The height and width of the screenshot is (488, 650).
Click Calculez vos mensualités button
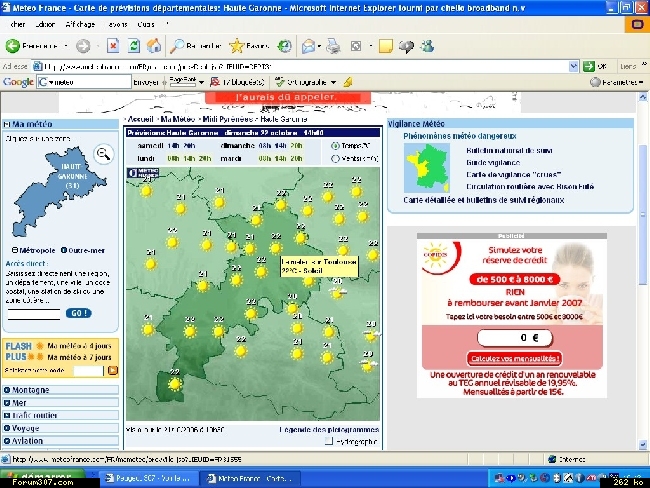pyautogui.click(x=514, y=358)
